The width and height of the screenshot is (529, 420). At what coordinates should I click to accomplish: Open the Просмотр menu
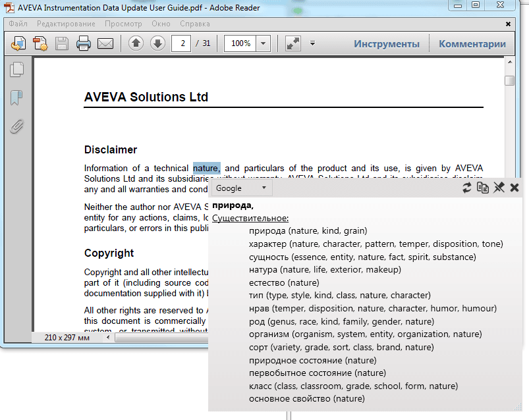point(123,24)
